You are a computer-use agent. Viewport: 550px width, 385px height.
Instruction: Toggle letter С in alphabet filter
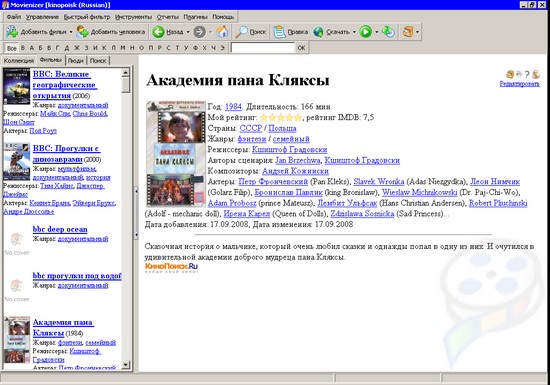click(168, 48)
